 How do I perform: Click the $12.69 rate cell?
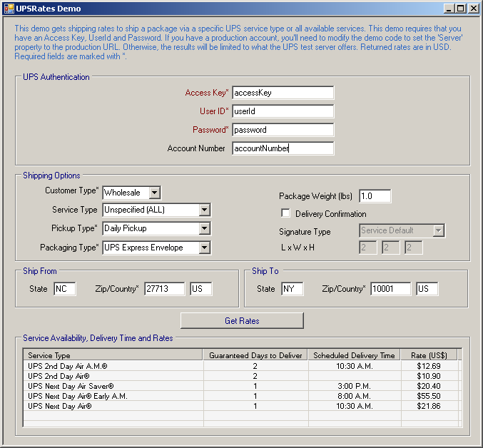pos(429,366)
